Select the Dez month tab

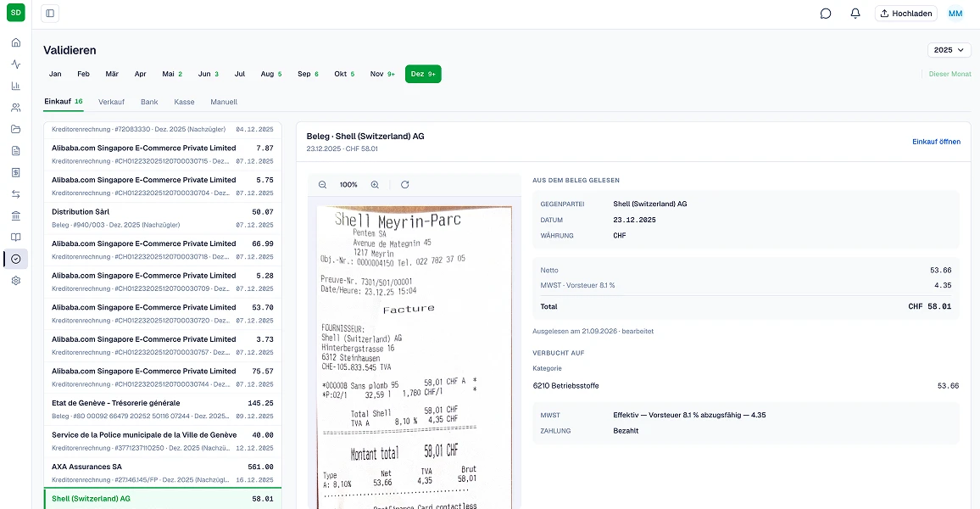point(423,74)
